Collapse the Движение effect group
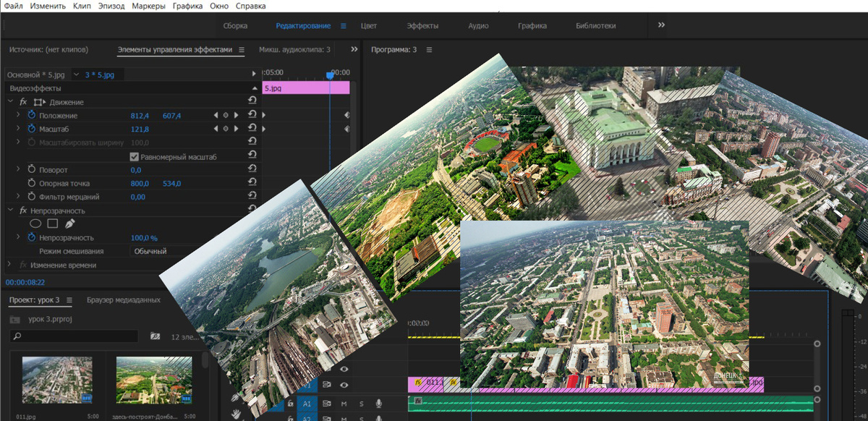The width and height of the screenshot is (868, 421). click(11, 102)
